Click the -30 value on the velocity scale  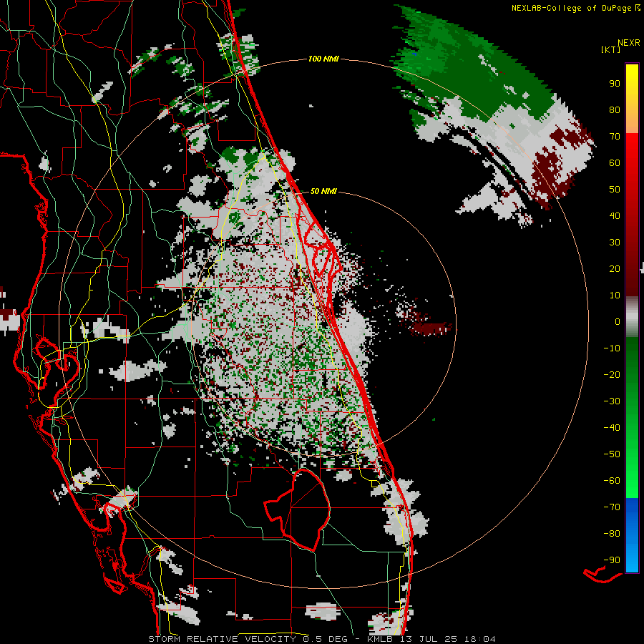[x=612, y=401]
